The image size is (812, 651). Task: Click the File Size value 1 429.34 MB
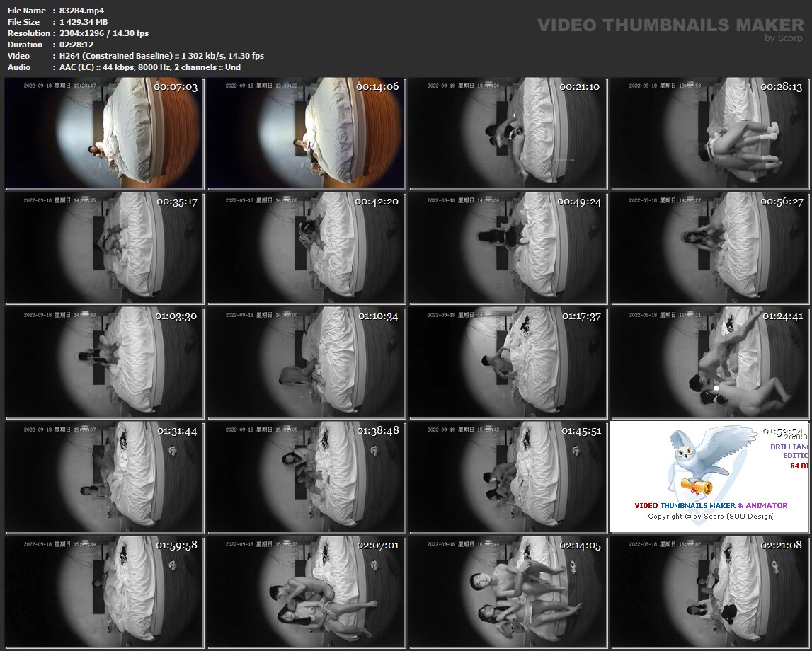pyautogui.click(x=84, y=22)
